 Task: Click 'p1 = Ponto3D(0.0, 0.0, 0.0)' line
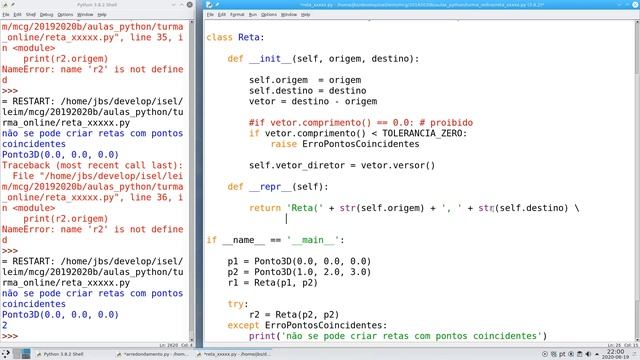299,261
